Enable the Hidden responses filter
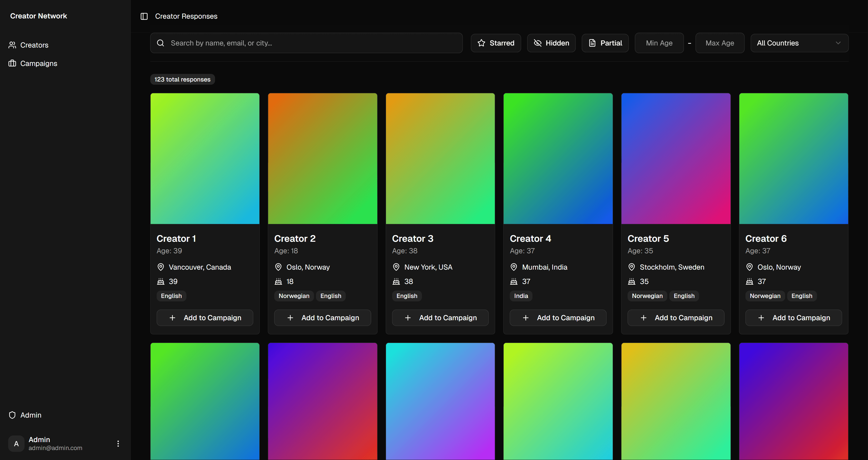 coord(551,43)
